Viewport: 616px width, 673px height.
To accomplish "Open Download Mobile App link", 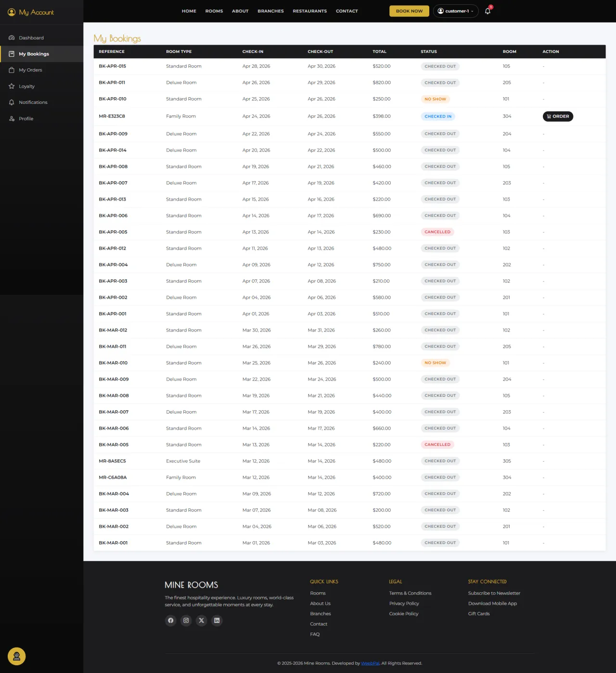I will click(x=492, y=603).
